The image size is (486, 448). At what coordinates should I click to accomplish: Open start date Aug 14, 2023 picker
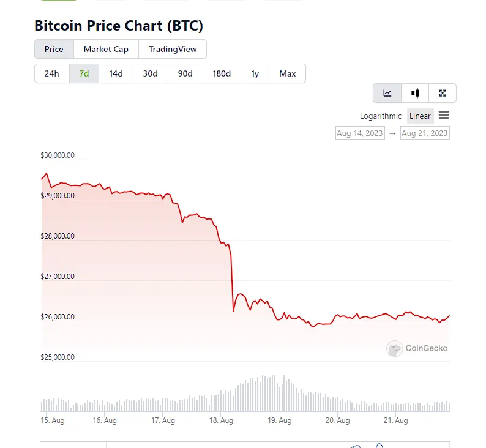click(x=360, y=133)
